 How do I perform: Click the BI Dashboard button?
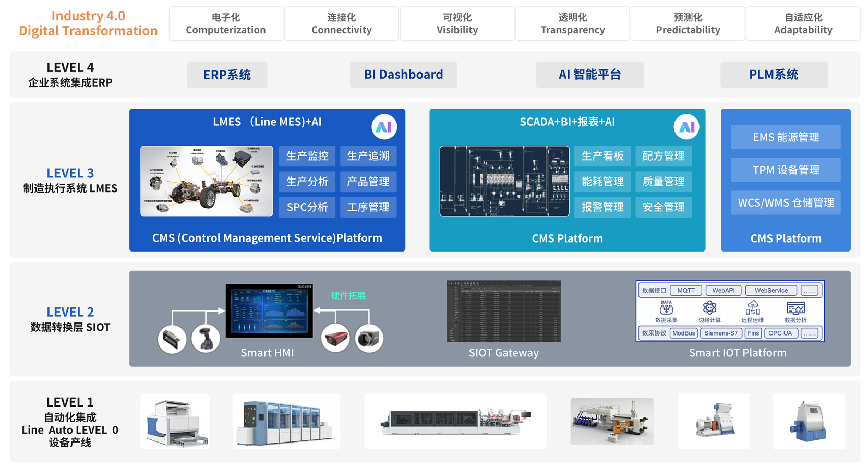pos(403,75)
